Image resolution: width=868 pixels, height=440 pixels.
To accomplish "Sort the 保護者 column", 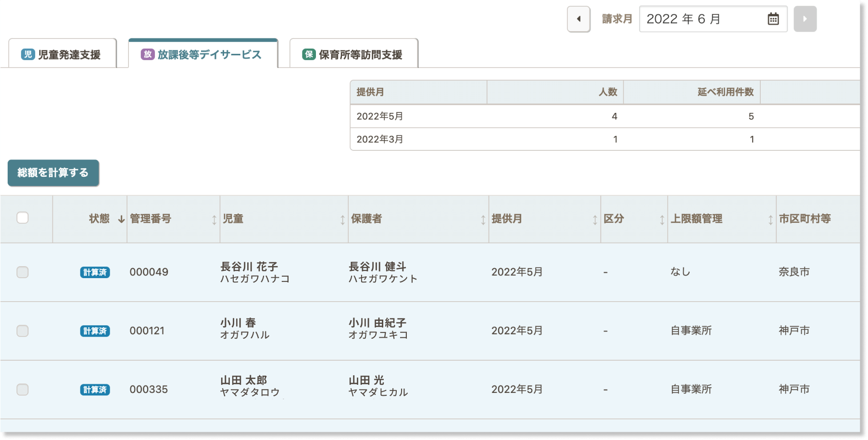I will click(483, 220).
